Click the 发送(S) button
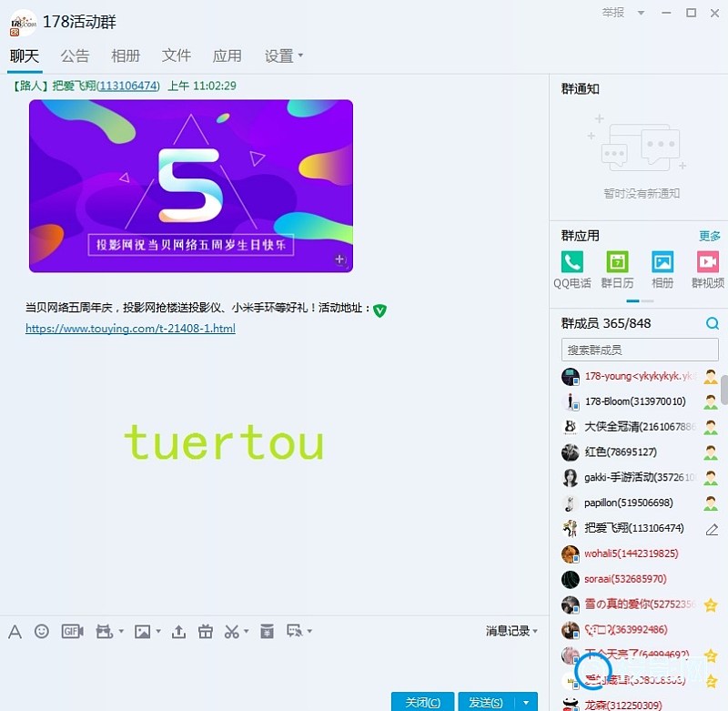This screenshot has width=728, height=711. coord(486,702)
